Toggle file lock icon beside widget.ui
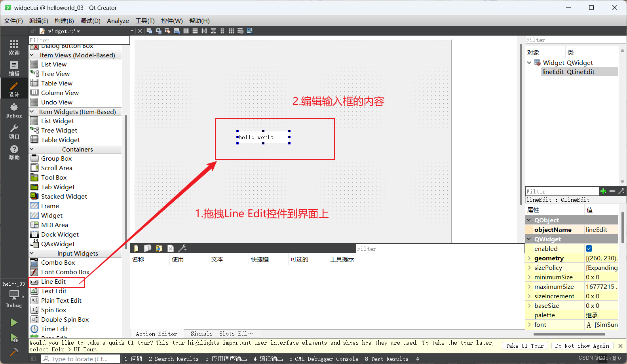The height and width of the screenshot is (364, 627). coord(33,31)
